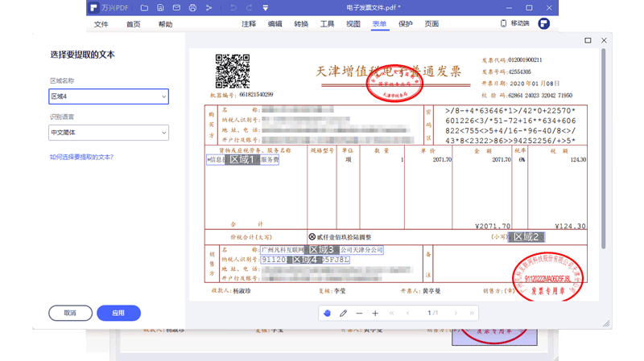Click the dialog resize grip corner
644x361 pixels.
(606, 323)
